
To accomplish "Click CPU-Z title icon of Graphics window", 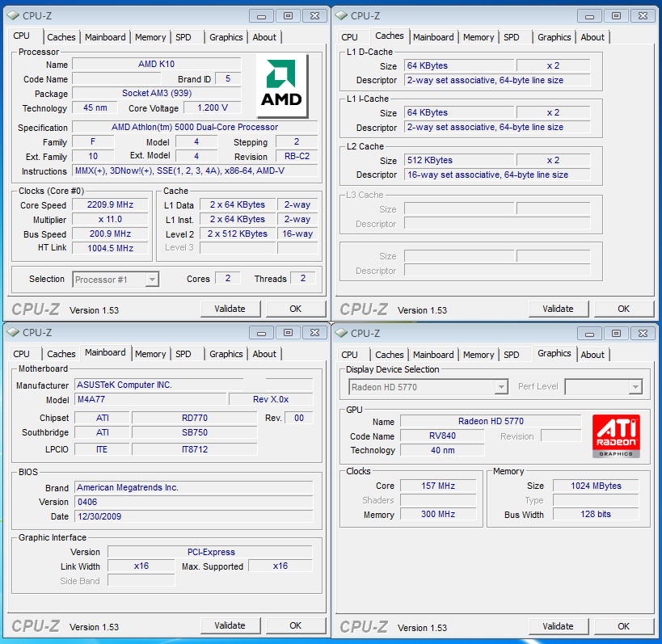I will pyautogui.click(x=341, y=334).
